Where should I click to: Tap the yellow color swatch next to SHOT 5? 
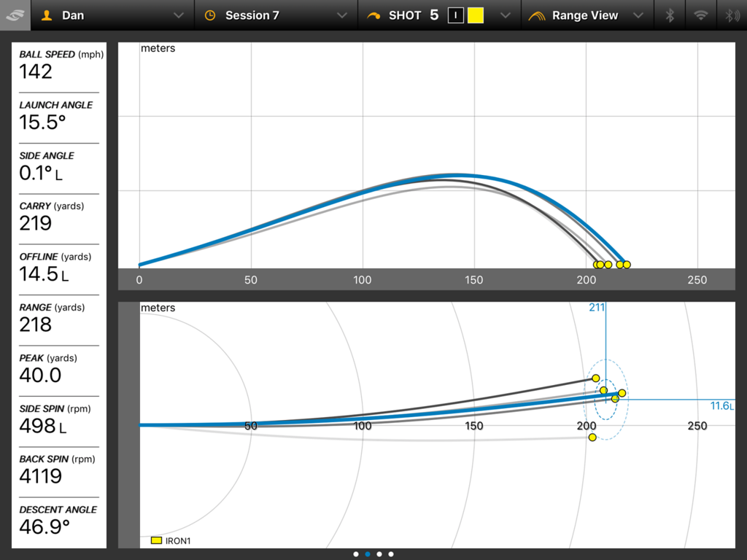476,15
